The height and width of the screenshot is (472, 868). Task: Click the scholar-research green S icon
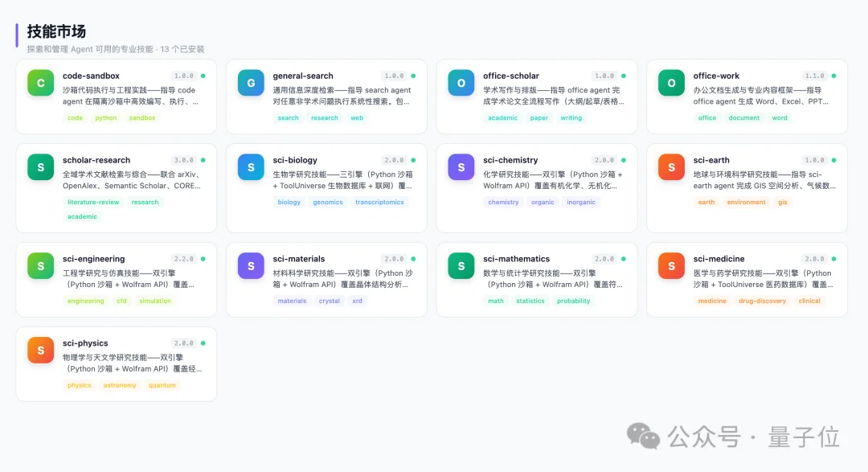39,167
